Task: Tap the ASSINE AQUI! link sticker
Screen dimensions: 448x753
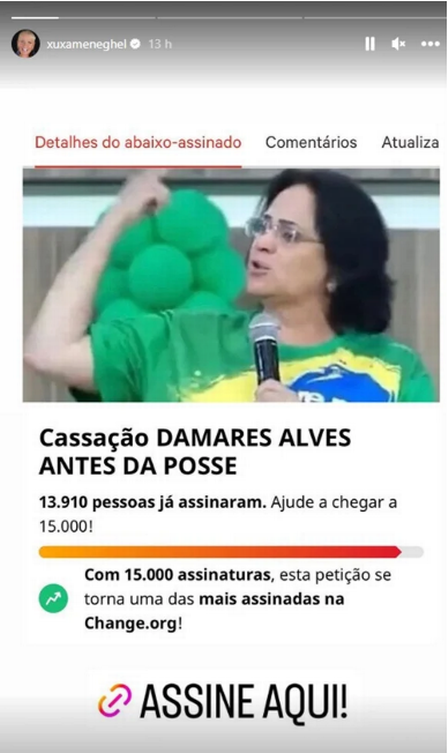Action: click(x=223, y=702)
